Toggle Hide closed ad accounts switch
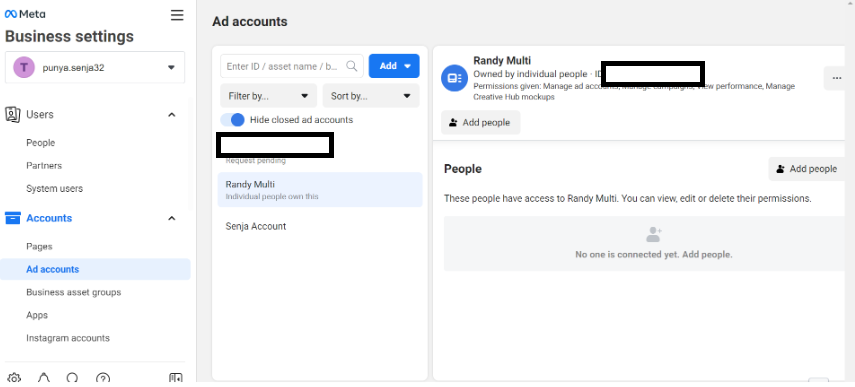This screenshot has height=387, width=855. (x=233, y=120)
